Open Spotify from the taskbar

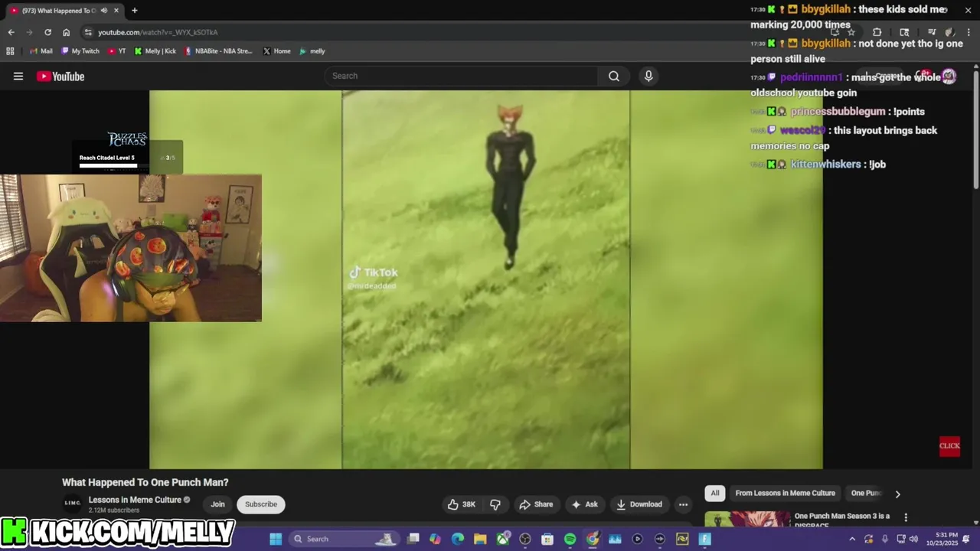click(x=570, y=539)
